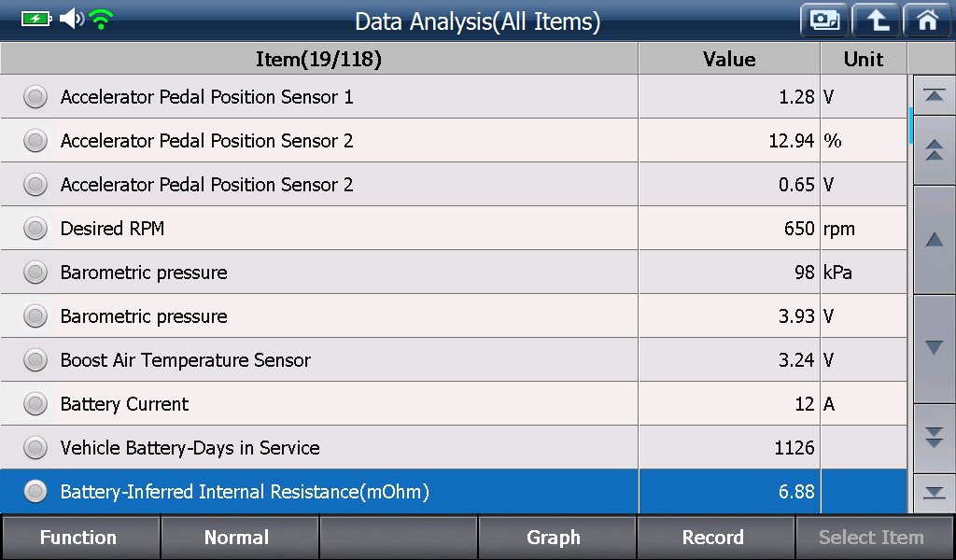Toggle Boost Air Temperature Sensor radio button
Viewport: 956px width, 560px height.
coord(35,360)
